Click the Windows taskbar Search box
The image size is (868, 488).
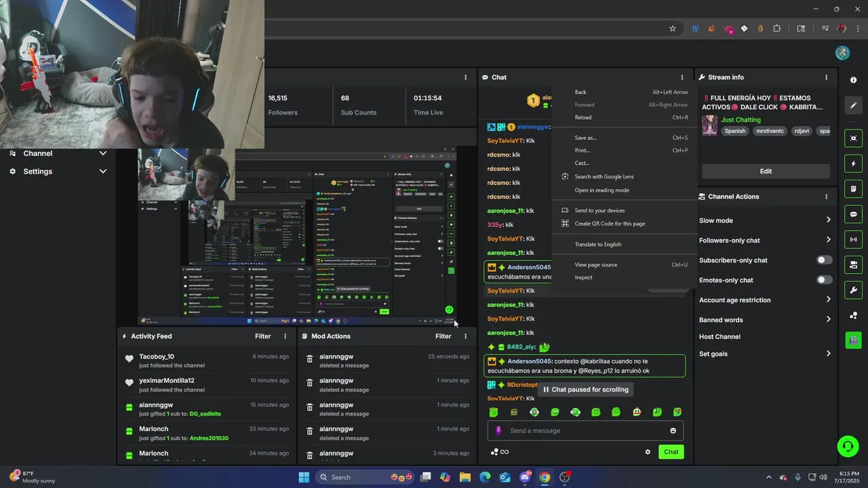coord(366,477)
